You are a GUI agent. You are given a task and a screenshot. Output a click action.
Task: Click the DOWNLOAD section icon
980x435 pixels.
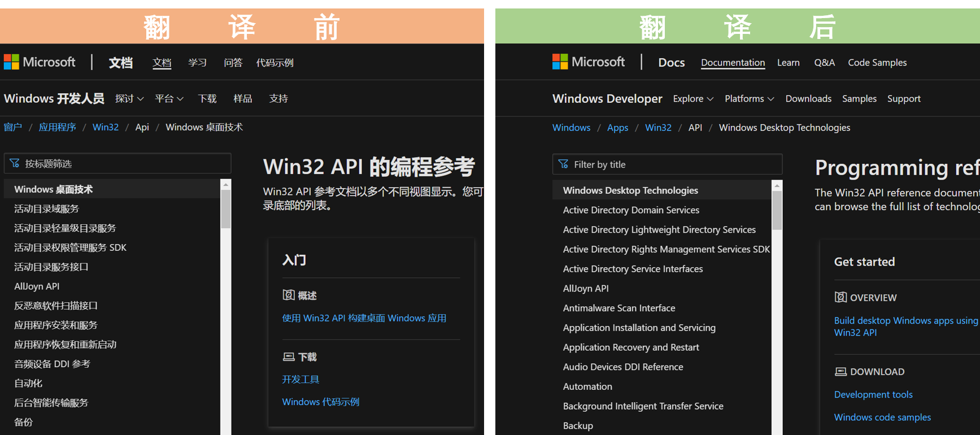840,372
